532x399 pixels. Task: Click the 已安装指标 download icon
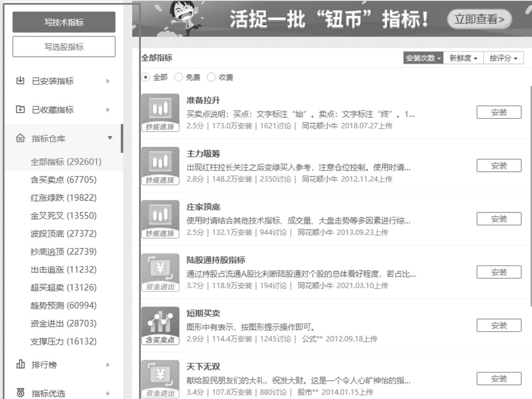[x=20, y=81]
